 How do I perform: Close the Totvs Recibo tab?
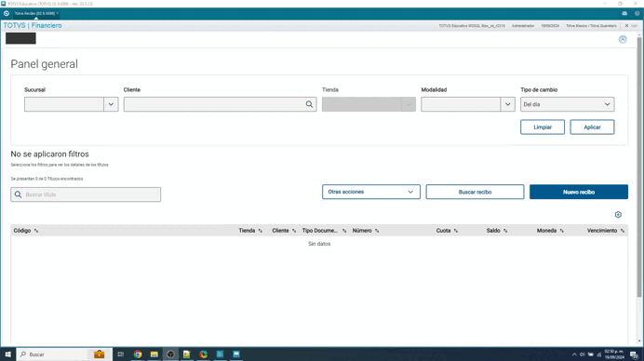(58, 14)
